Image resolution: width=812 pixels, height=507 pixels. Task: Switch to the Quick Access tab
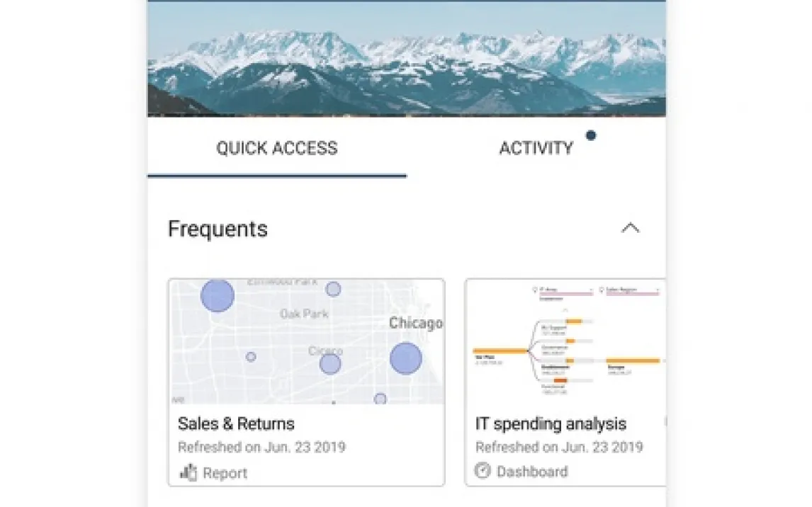pos(276,149)
